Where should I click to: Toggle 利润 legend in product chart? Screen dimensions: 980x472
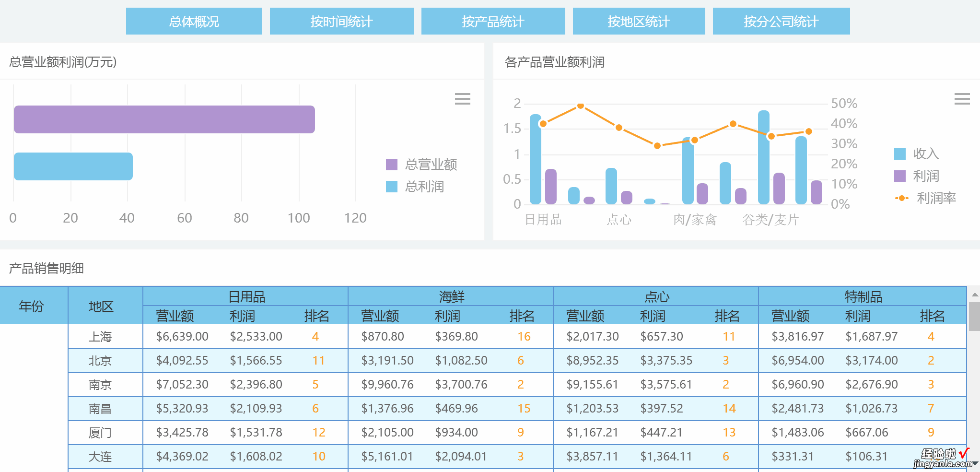point(916,176)
